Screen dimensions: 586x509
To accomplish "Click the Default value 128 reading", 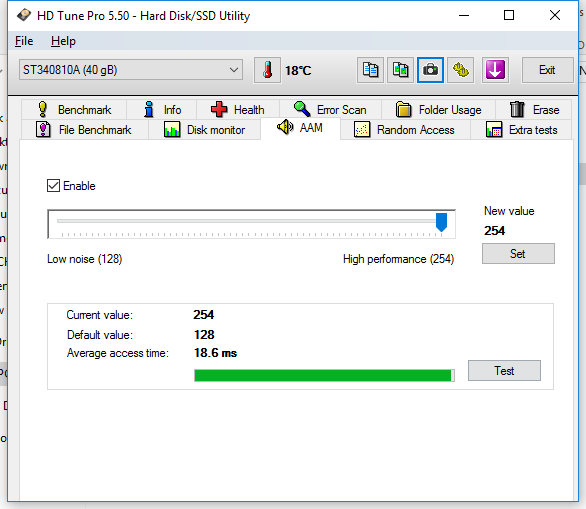I will point(204,334).
